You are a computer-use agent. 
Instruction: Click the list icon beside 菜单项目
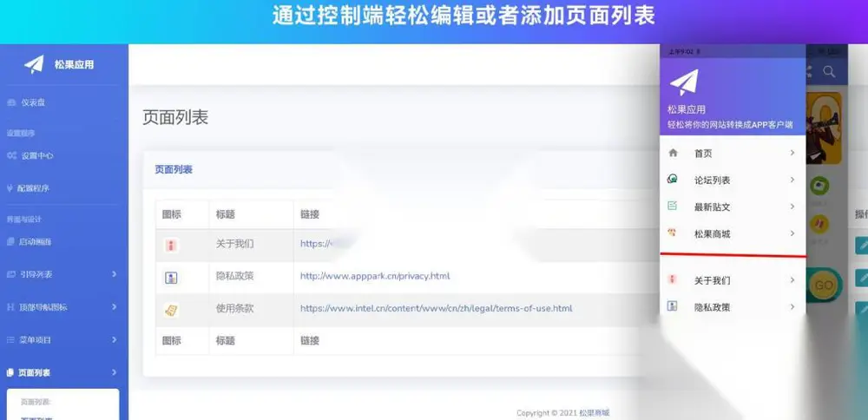(10, 339)
